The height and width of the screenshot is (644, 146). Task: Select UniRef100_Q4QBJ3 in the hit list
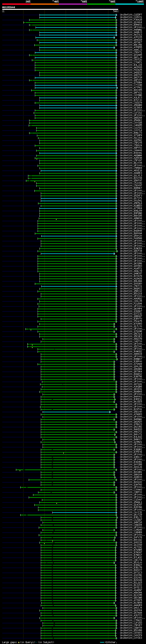[x=131, y=32]
